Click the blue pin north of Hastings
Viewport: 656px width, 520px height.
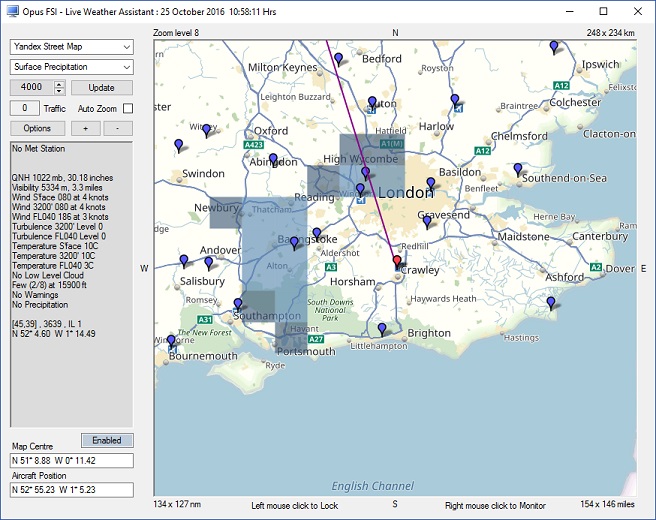click(x=551, y=302)
